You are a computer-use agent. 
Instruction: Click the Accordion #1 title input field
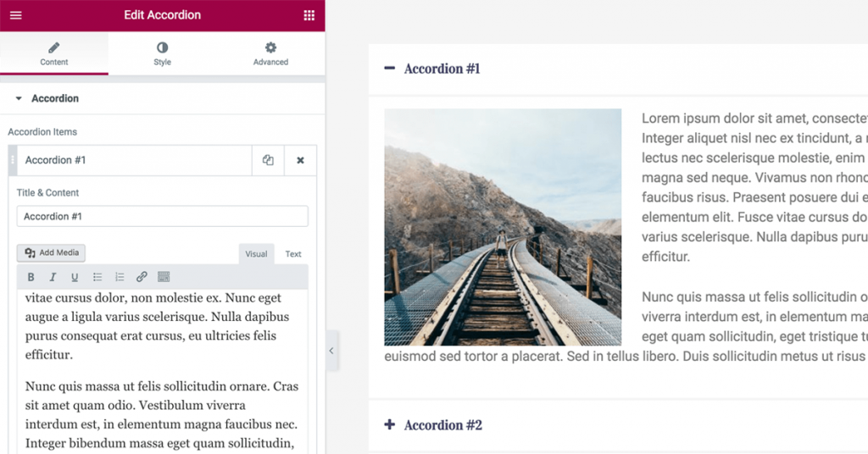[x=162, y=217]
